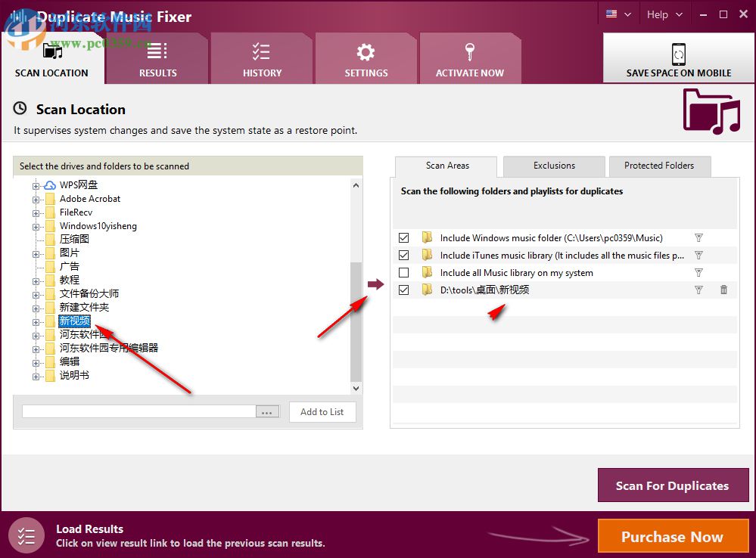The height and width of the screenshot is (558, 756).
Task: Select the Windows10yisheng folder
Action: click(x=98, y=225)
